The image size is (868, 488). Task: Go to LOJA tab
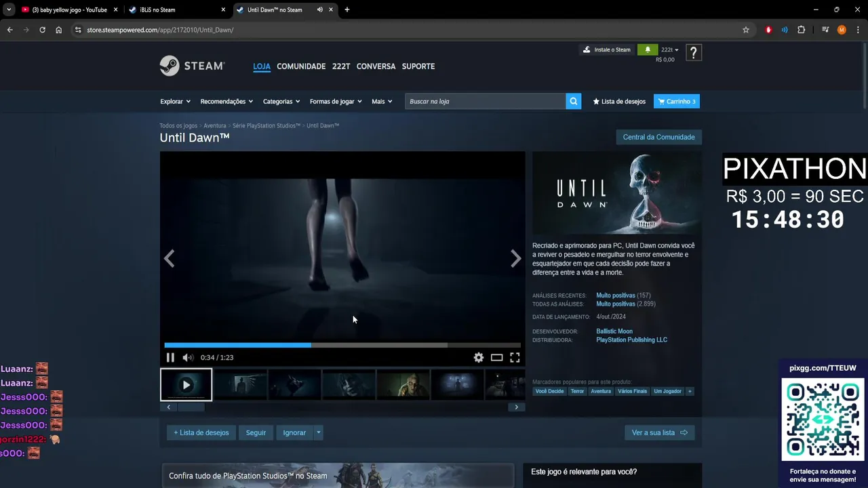pos(262,66)
